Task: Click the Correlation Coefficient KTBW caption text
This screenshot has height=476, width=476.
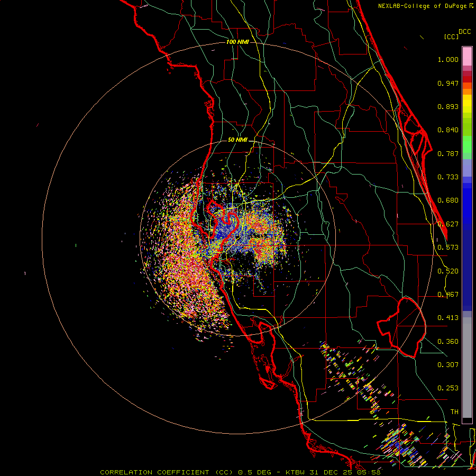Action: (x=240, y=472)
